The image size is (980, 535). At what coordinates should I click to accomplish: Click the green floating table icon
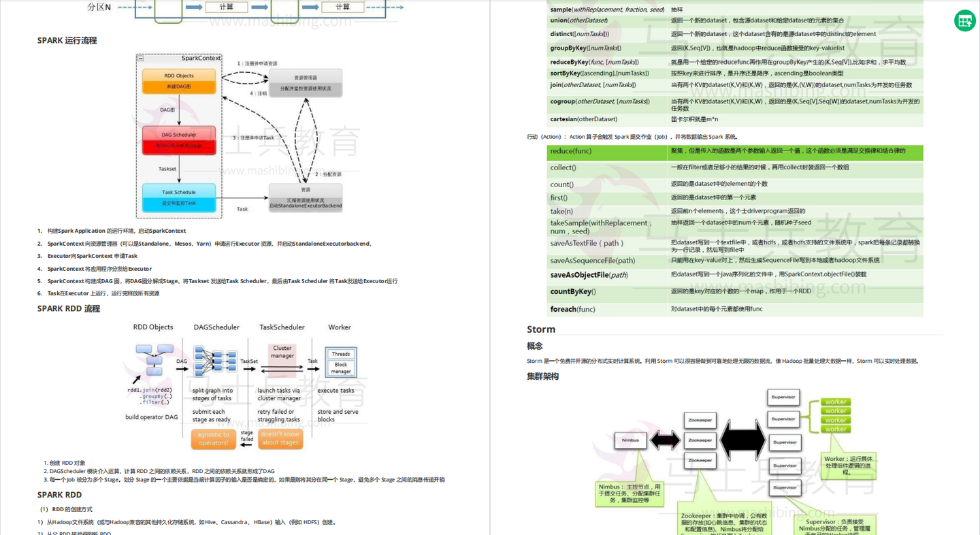point(964,21)
